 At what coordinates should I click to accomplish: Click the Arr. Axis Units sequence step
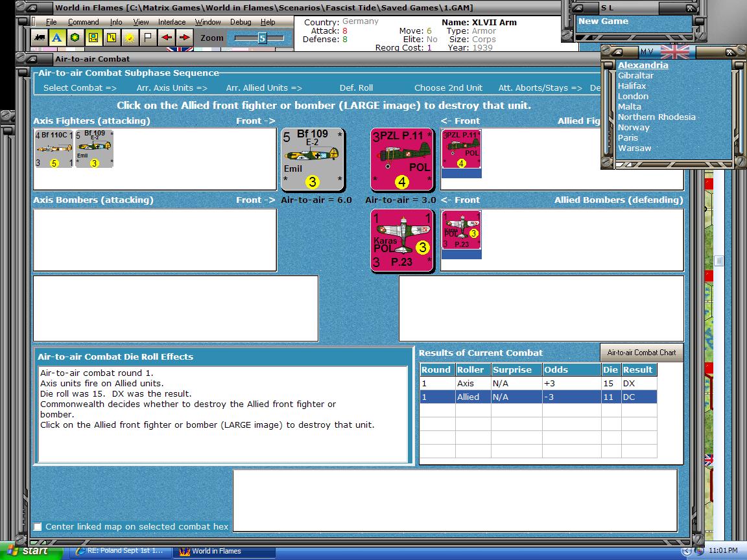click(x=171, y=87)
